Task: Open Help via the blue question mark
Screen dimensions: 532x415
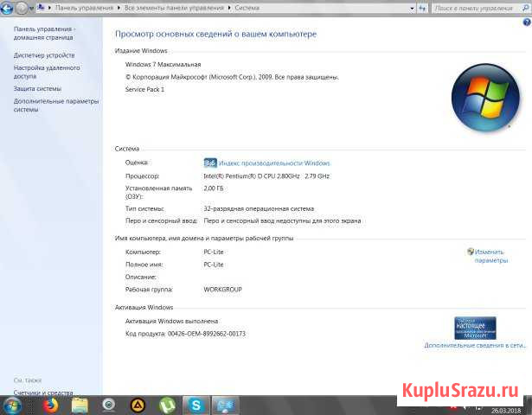Action: [x=527, y=22]
